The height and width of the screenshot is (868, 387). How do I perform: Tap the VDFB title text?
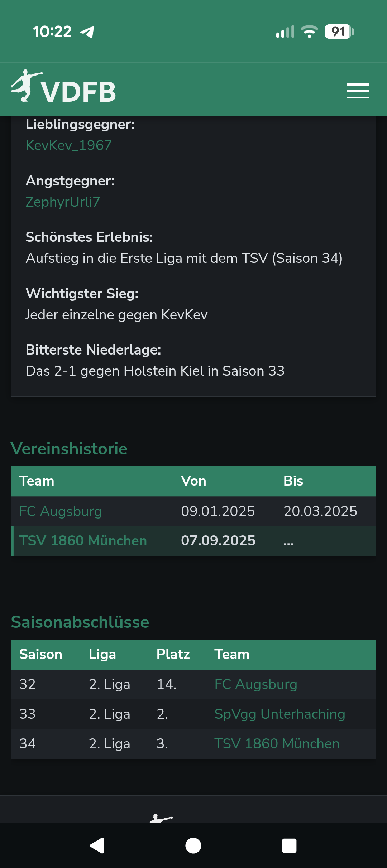click(78, 92)
